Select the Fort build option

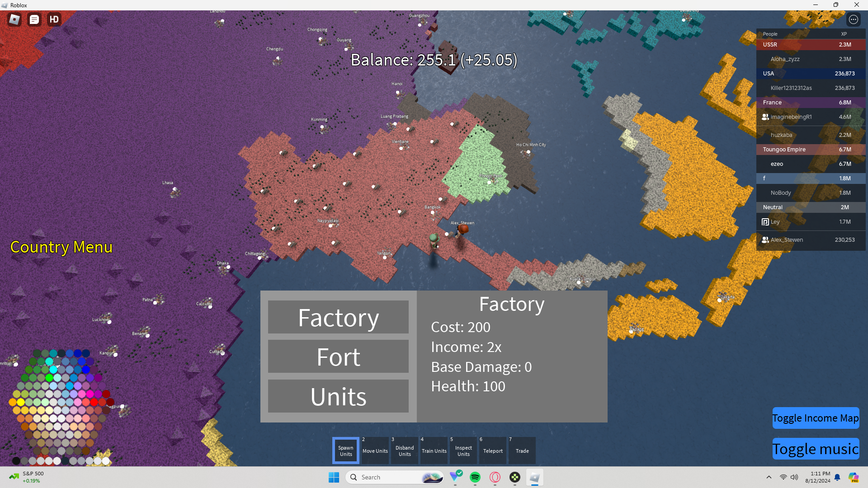(338, 357)
